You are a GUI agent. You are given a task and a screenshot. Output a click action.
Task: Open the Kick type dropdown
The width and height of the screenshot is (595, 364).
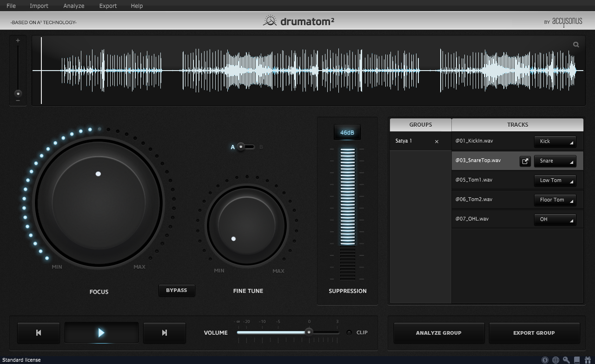point(555,142)
